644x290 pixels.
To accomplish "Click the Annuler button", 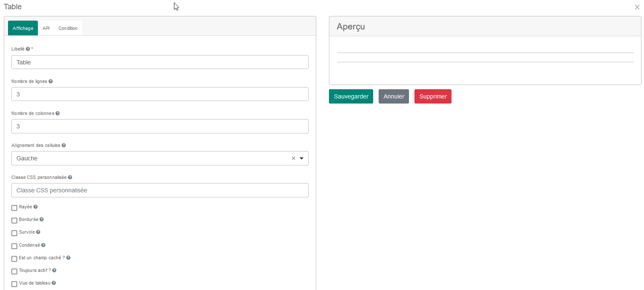I will point(394,96).
